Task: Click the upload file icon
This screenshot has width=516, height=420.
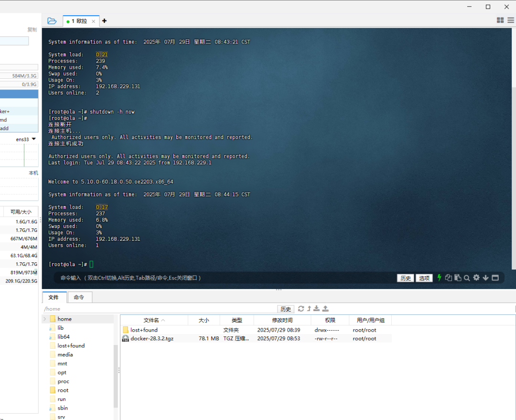Action: pos(325,308)
